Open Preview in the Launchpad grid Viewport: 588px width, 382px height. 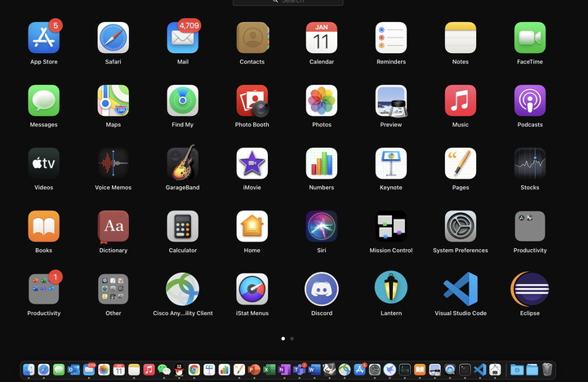click(390, 100)
